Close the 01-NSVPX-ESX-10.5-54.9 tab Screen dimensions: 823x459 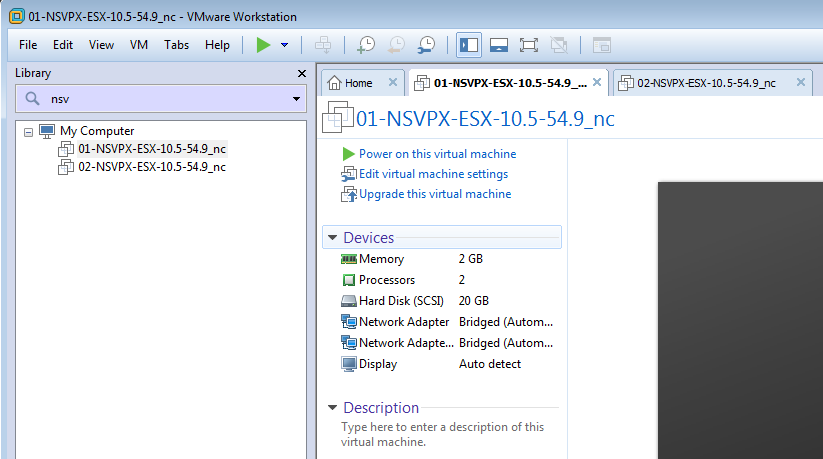click(597, 82)
